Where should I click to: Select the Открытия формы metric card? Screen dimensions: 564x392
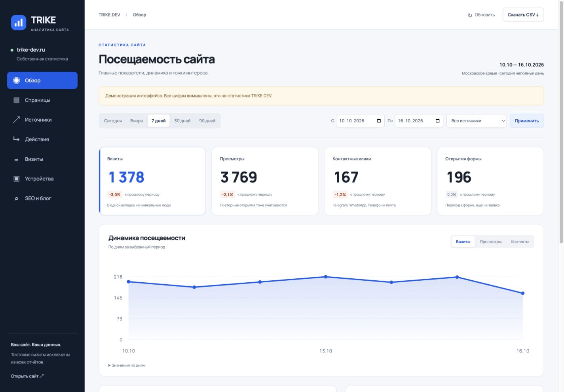[x=490, y=181]
